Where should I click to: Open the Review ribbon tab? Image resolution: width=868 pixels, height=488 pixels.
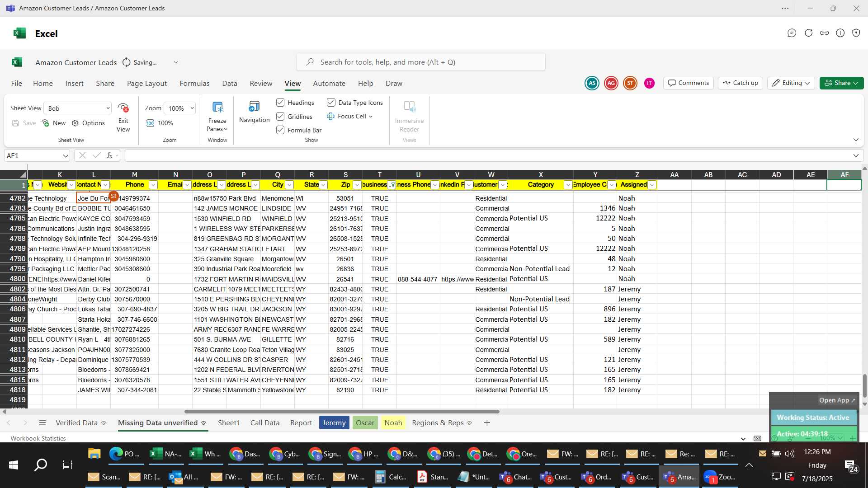click(x=261, y=84)
